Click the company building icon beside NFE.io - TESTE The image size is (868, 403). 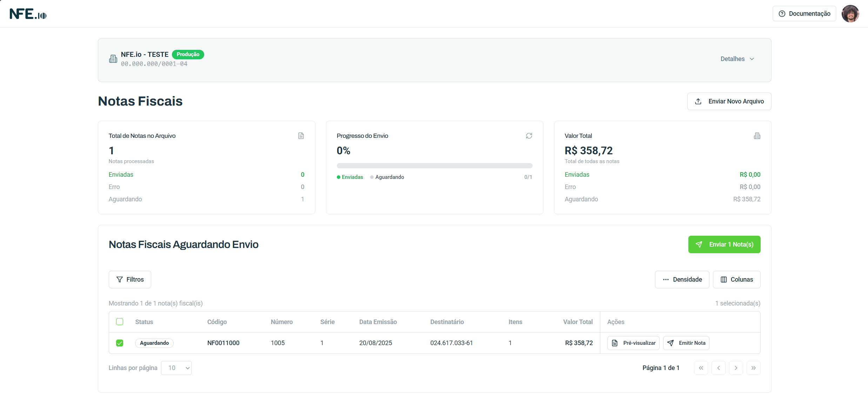113,59
